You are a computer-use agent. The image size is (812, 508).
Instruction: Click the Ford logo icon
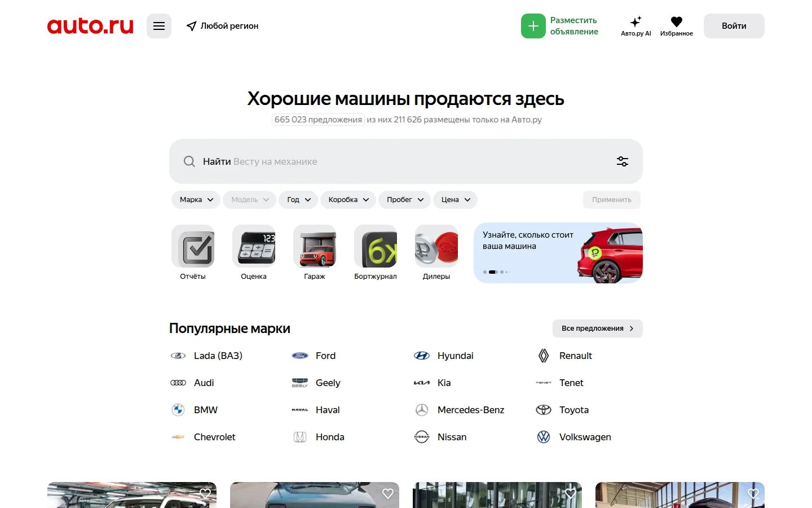coord(300,356)
